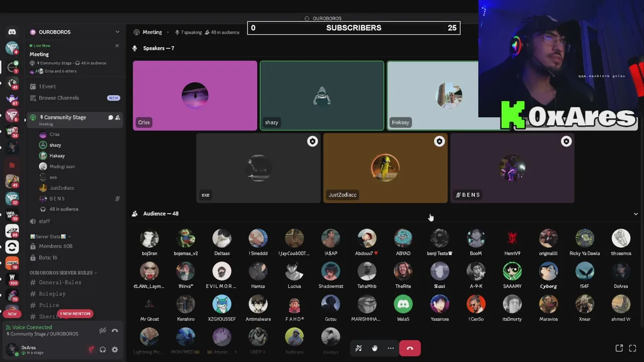Toggle deafen headphones in user panel

click(103, 349)
